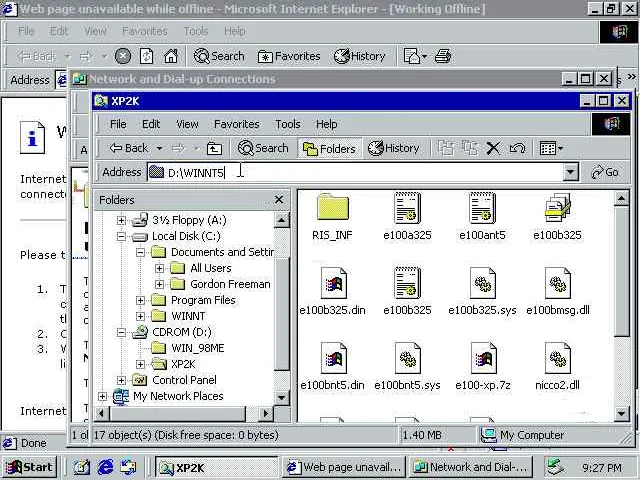Open View menu in XP2K window

[187, 124]
